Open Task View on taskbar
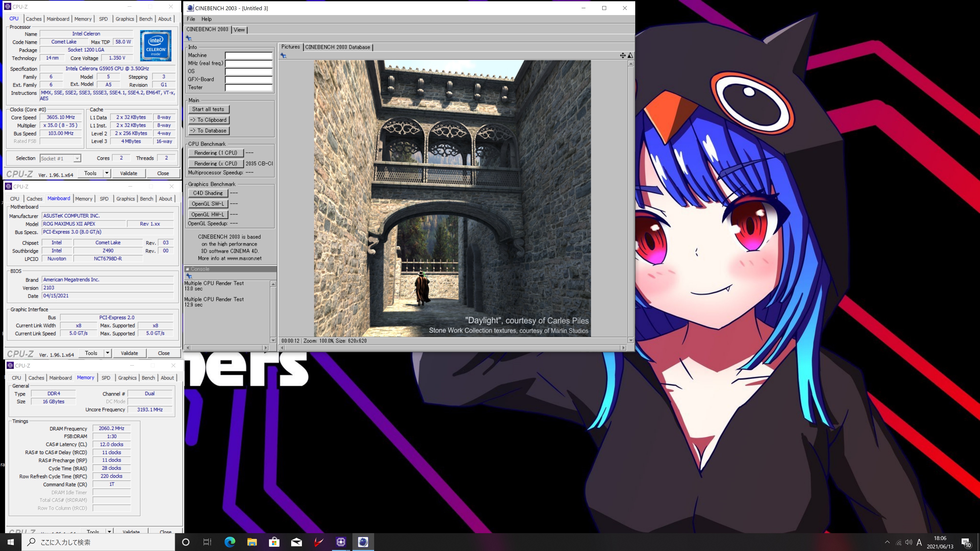This screenshot has height=551, width=980. coord(207,542)
